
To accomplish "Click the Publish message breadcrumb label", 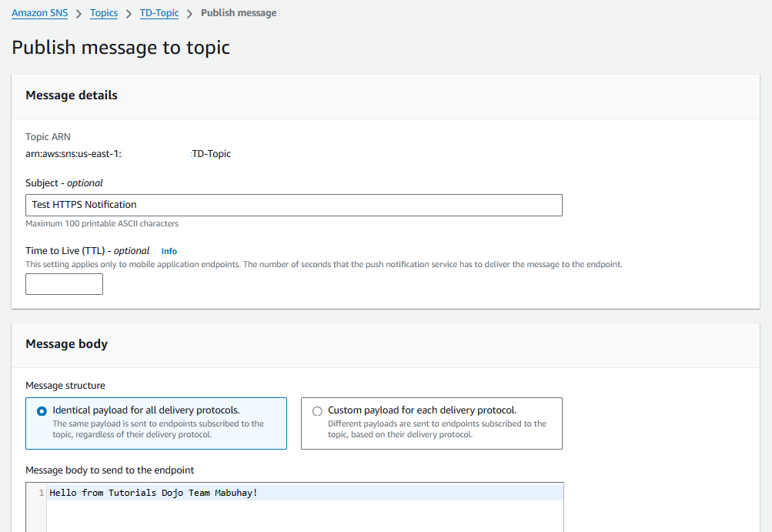I will tap(238, 13).
